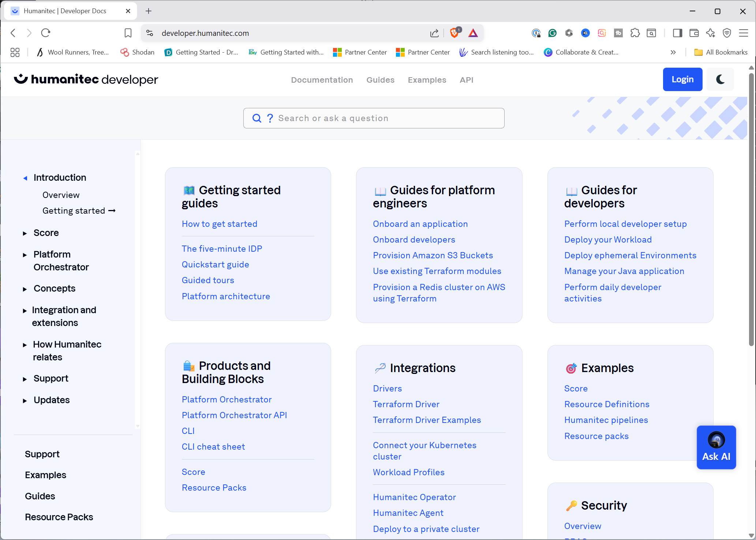The width and height of the screenshot is (756, 540).
Task: Expand the Support section in the sidebar tree
Action: (25, 379)
